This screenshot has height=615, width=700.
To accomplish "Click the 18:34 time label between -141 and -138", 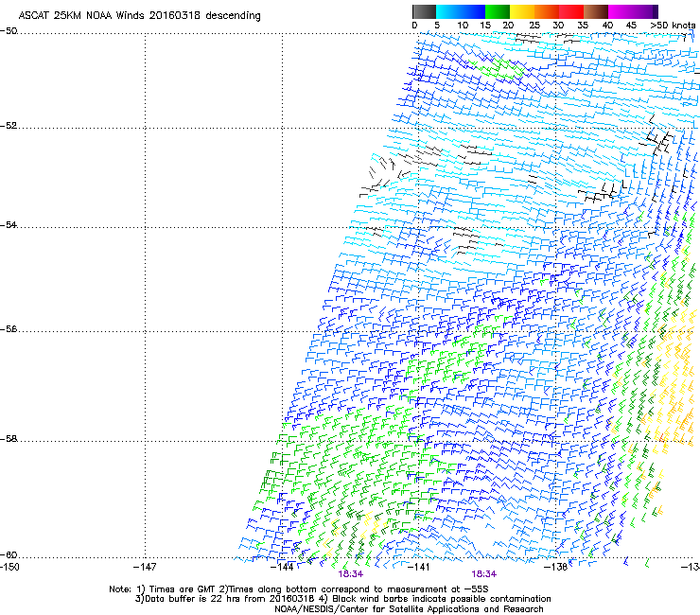I will [484, 574].
